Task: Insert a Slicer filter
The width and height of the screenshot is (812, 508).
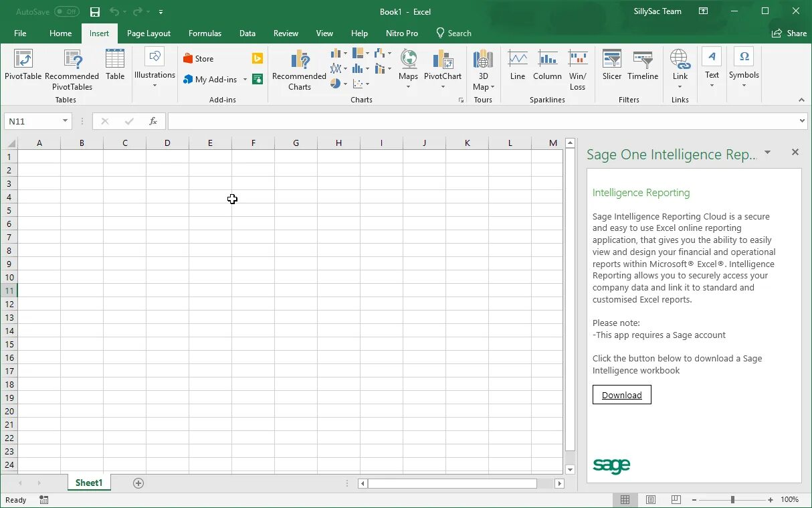Action: [612, 66]
